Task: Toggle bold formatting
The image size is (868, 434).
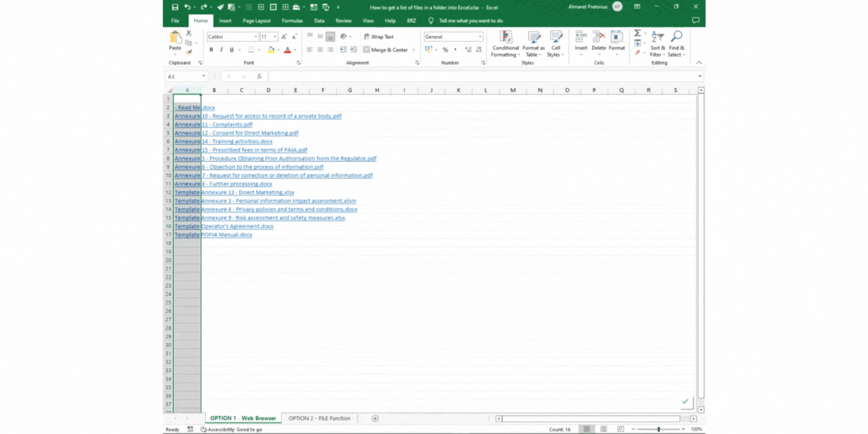Action: [210, 50]
